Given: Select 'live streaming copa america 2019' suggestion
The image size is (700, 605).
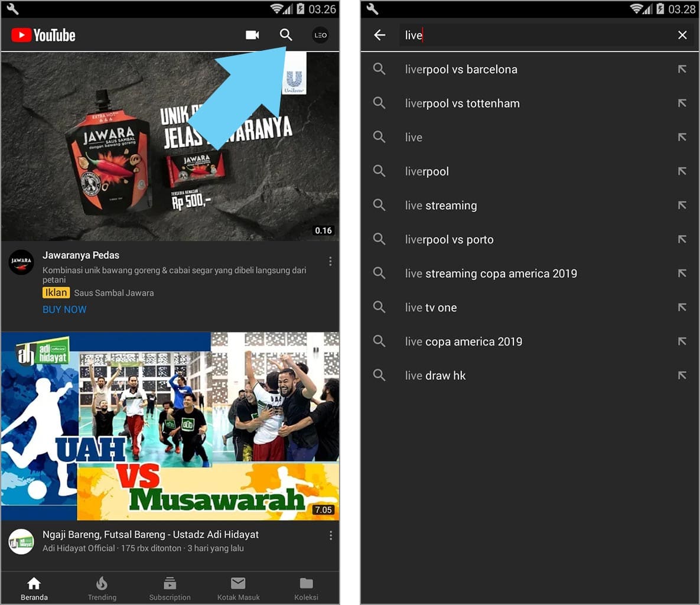Looking at the screenshot, I should [530, 274].
